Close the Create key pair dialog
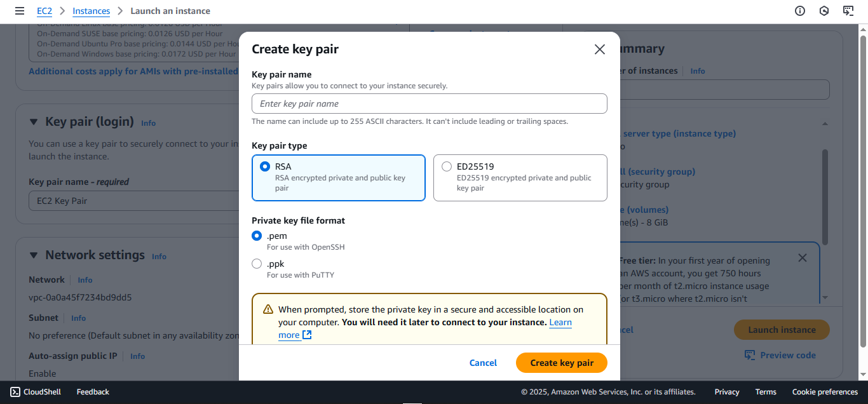 click(599, 49)
